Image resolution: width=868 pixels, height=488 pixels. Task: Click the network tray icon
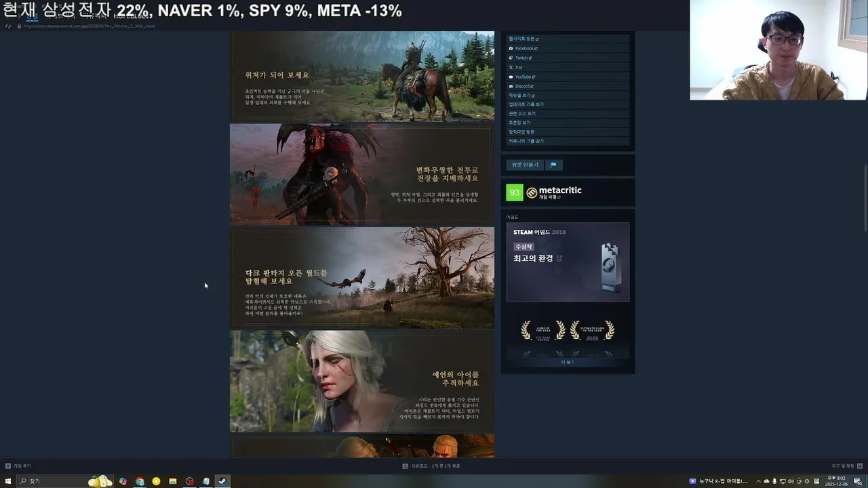point(783,481)
